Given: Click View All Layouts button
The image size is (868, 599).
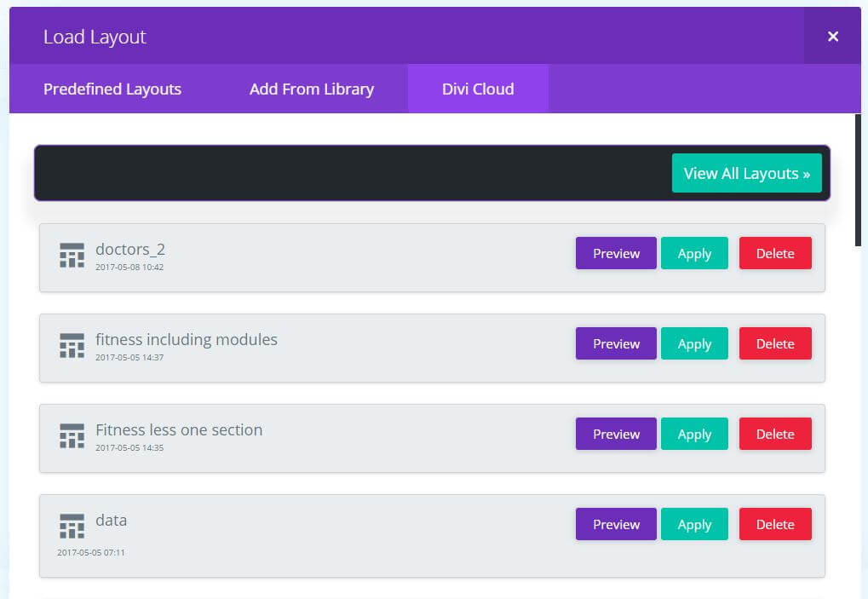Looking at the screenshot, I should click(x=747, y=173).
